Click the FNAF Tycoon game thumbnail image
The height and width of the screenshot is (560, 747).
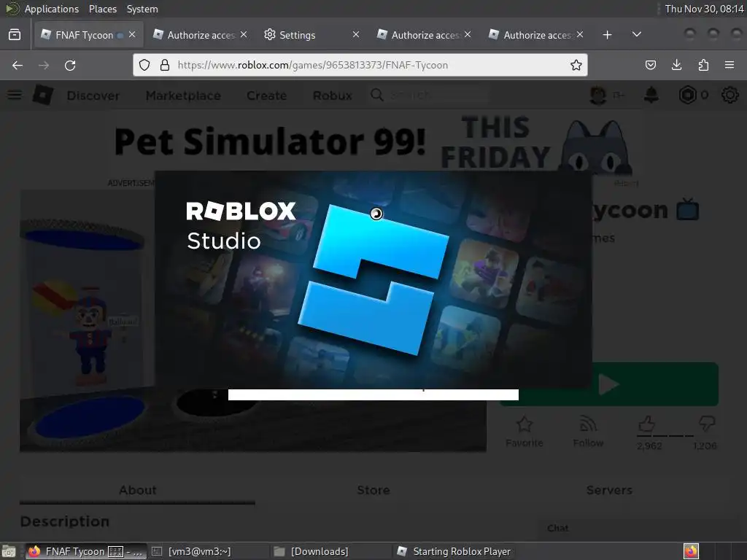click(87, 321)
